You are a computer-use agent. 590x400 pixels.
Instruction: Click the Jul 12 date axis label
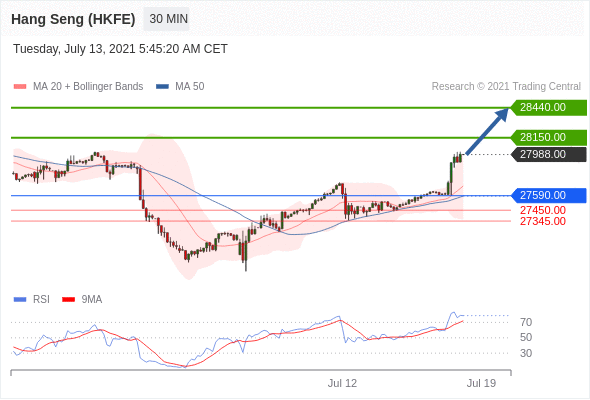coord(342,383)
